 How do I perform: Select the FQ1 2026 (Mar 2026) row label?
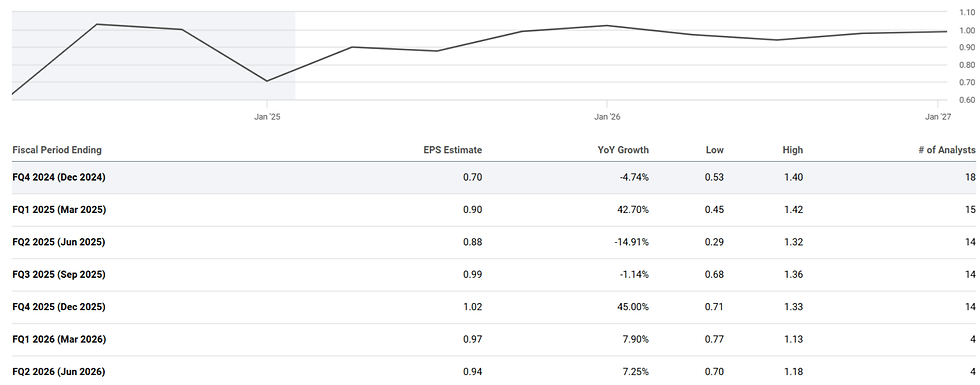point(59,340)
